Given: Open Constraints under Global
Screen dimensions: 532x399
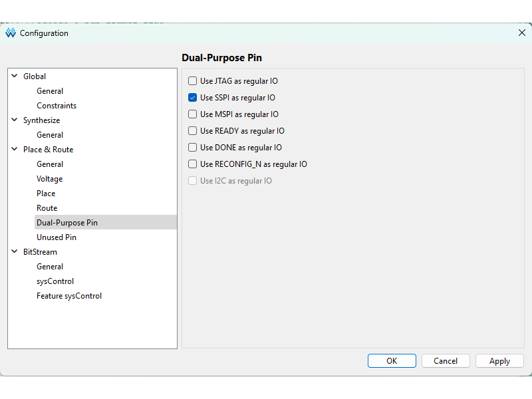Looking at the screenshot, I should (x=57, y=106).
